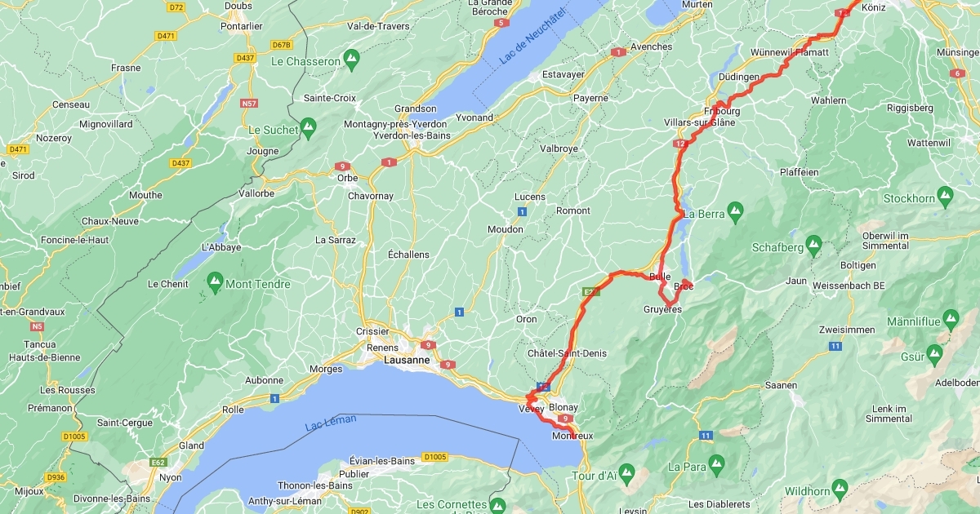This screenshot has height=514, width=980.
Task: Open the La Berra peak marker
Action: [x=735, y=211]
